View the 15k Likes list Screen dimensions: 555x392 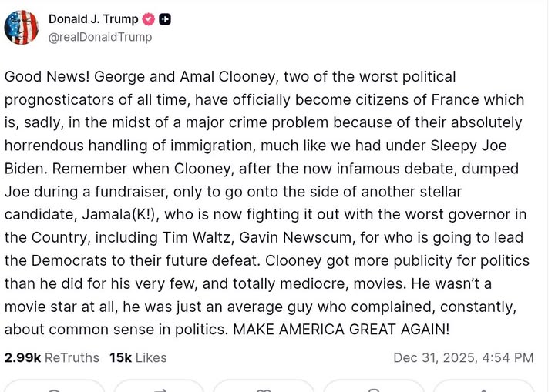tap(138, 357)
